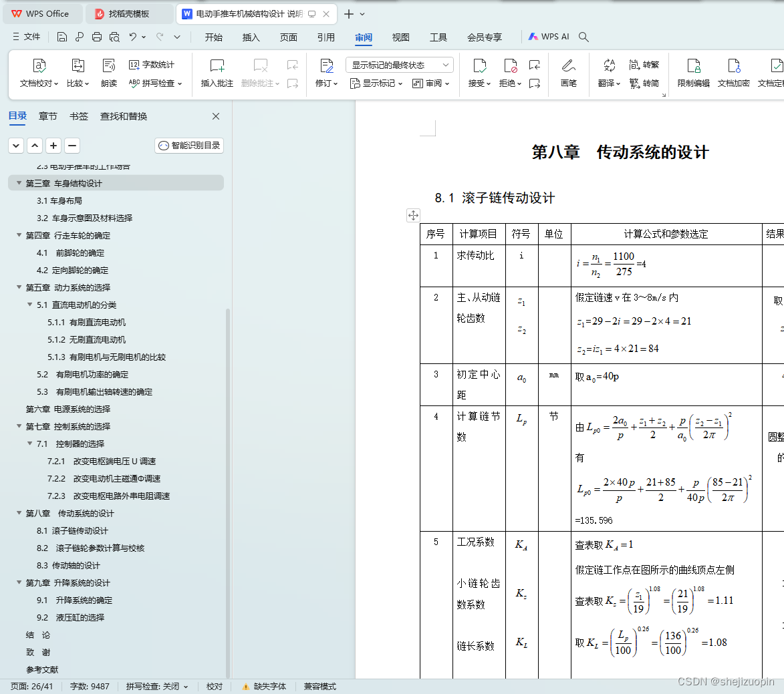Click 字数: 9487 in status bar
The width and height of the screenshot is (784, 694).
pos(90,687)
